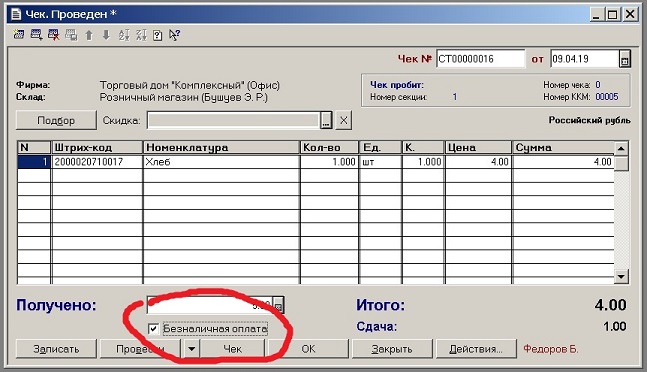Add a new row via toolbar icon
This screenshot has height=372, width=647.
[19, 35]
